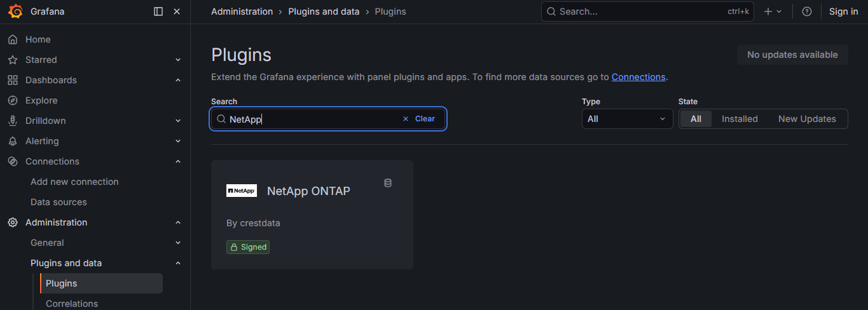
Task: Click the Administration gear icon
Action: tap(13, 222)
